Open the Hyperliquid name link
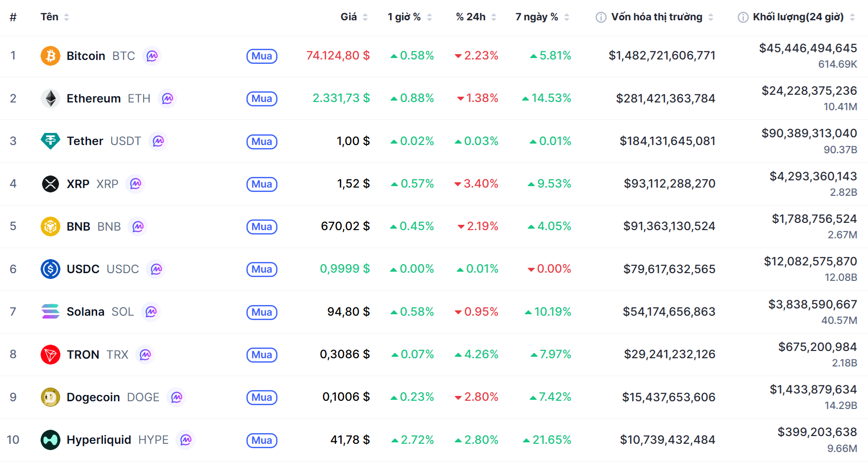Viewport: 868px width, 467px height. point(99,440)
